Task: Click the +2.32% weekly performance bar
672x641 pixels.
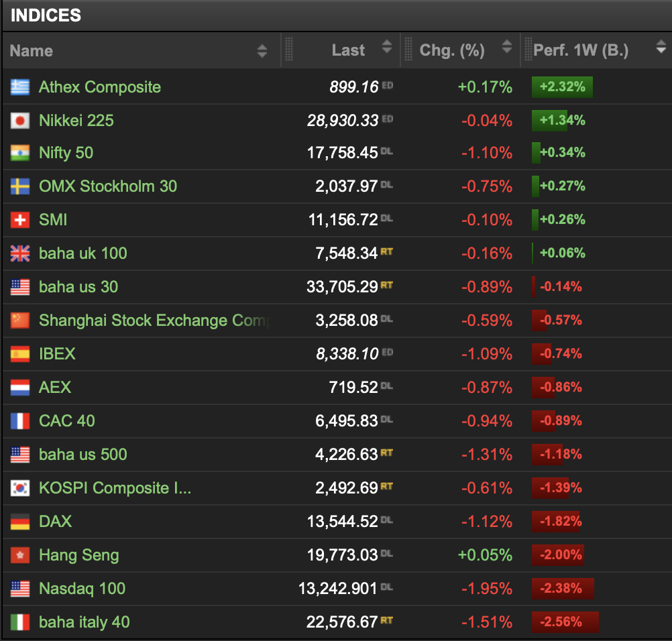Action: [562, 87]
